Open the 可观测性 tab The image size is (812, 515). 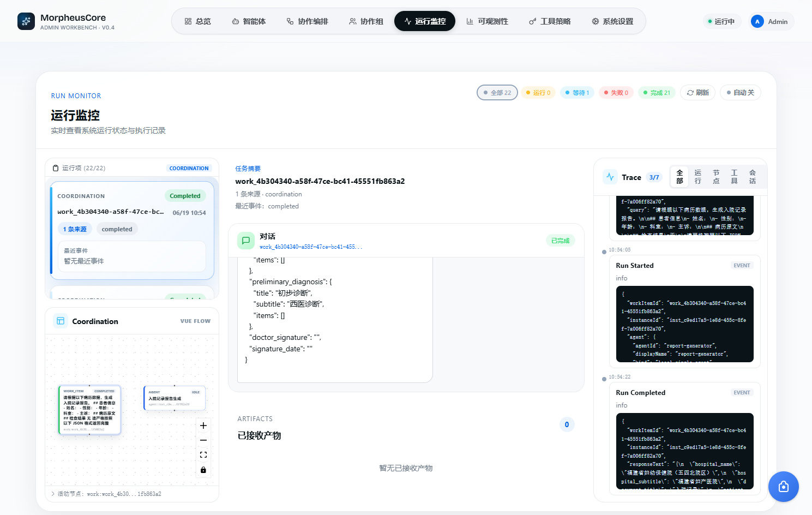coord(487,21)
